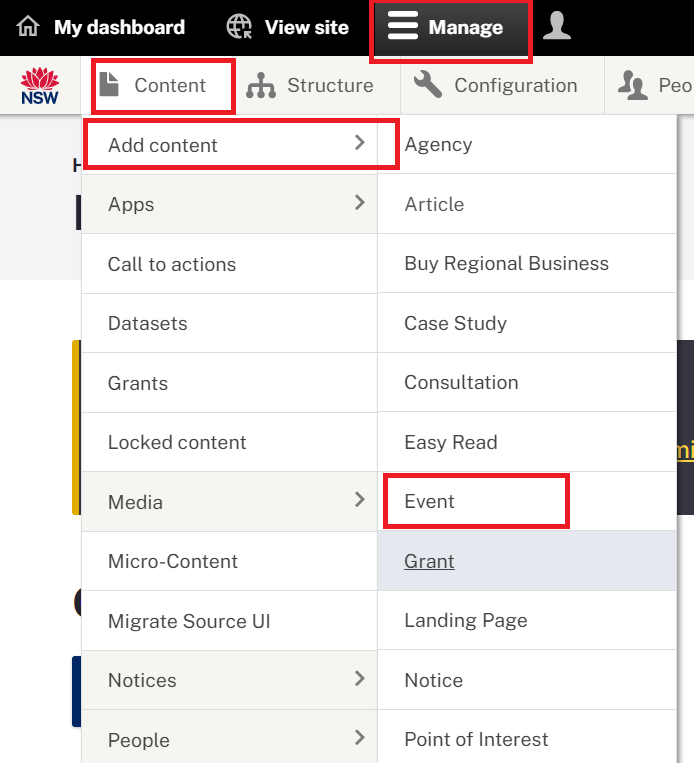Expand the Add content chevron
Viewport: 694px width, 771px height.
[360, 143]
